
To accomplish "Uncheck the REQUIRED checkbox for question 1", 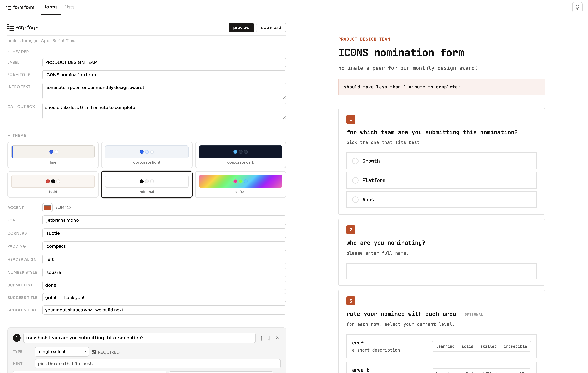I will (94, 352).
